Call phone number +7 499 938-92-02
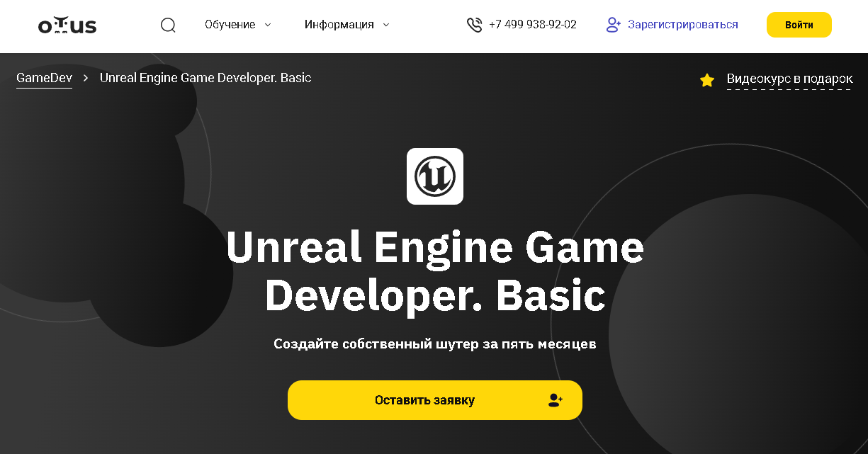This screenshot has width=868, height=454. (x=533, y=25)
